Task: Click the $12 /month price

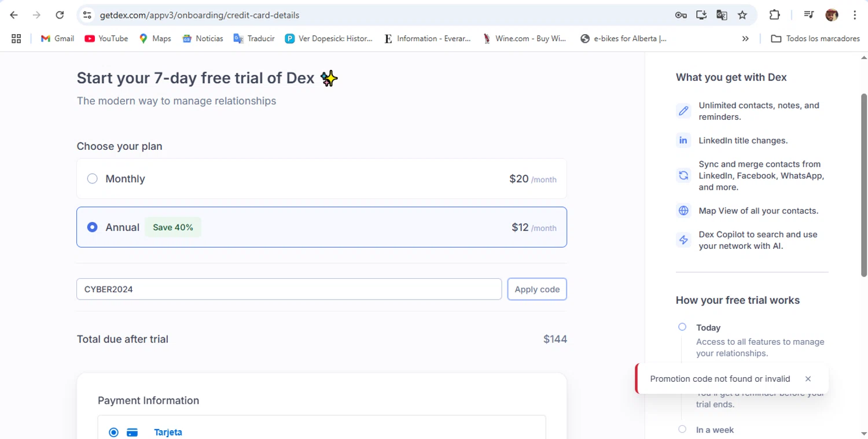Action: click(534, 227)
